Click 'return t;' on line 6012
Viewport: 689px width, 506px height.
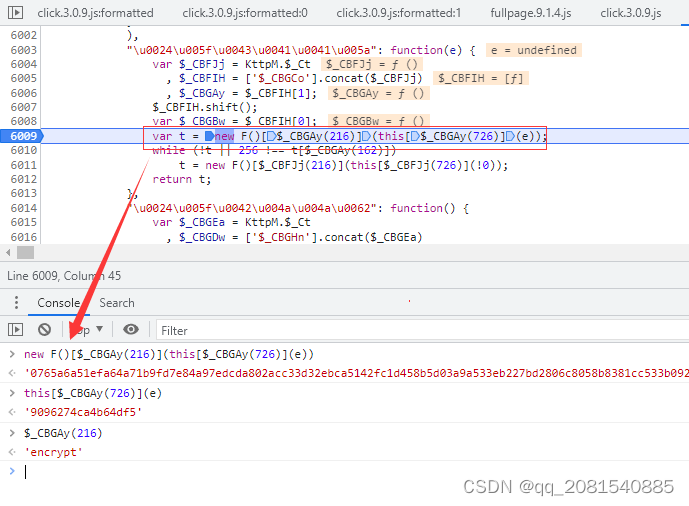pyautogui.click(x=182, y=179)
